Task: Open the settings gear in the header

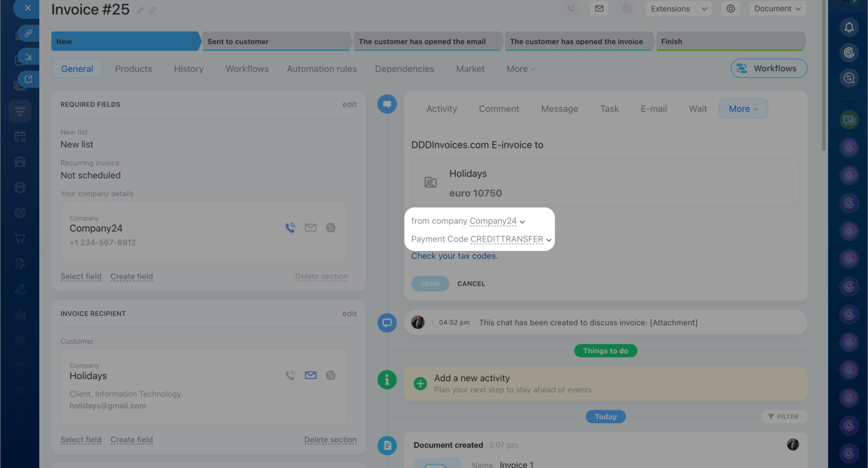Action: tap(730, 9)
